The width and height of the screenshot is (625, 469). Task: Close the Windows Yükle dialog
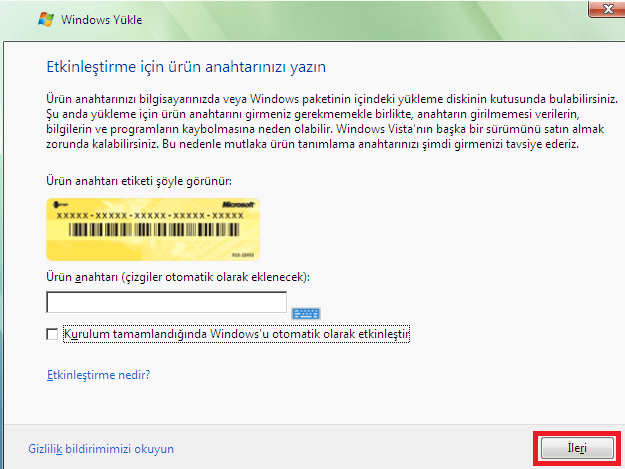tap(607, 9)
